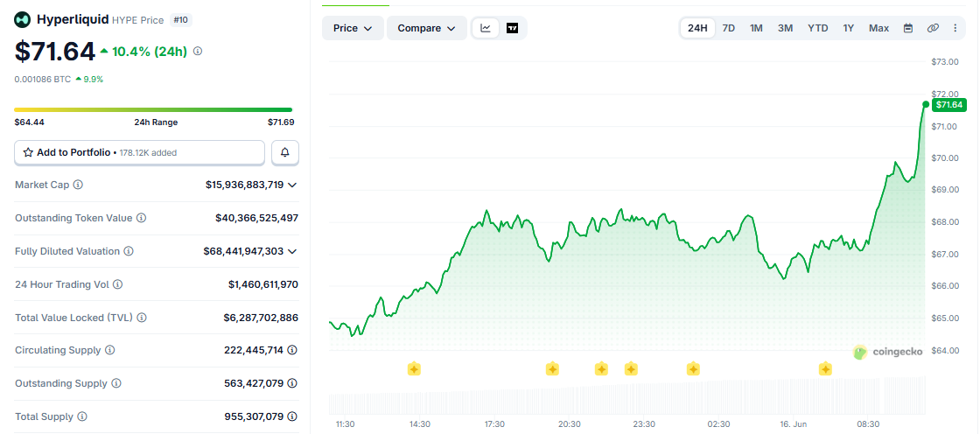The image size is (980, 434).
Task: Open chart more options menu
Action: point(955,28)
